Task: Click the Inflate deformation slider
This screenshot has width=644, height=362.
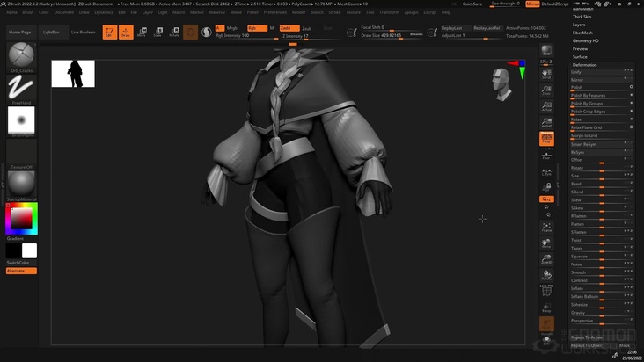Action: pyautogui.click(x=602, y=288)
